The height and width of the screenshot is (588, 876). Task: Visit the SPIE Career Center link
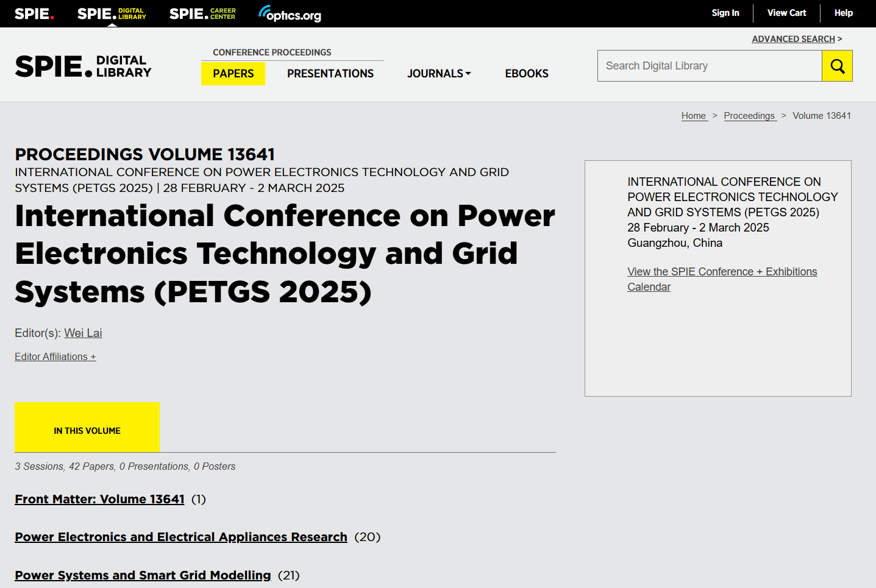coord(202,13)
